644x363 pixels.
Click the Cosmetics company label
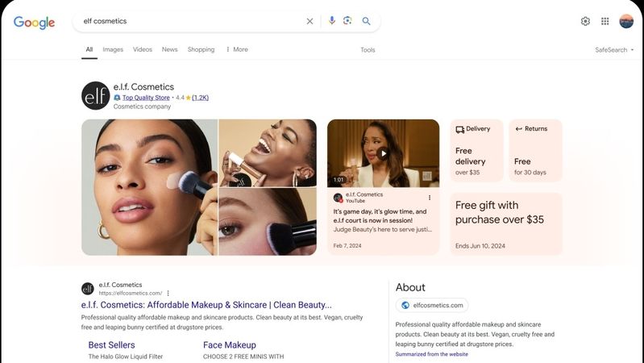pos(142,106)
